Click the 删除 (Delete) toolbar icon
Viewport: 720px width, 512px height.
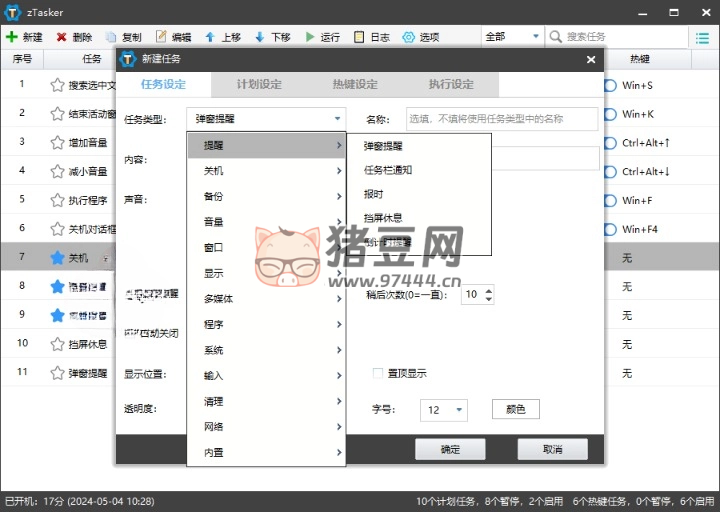tap(62, 37)
